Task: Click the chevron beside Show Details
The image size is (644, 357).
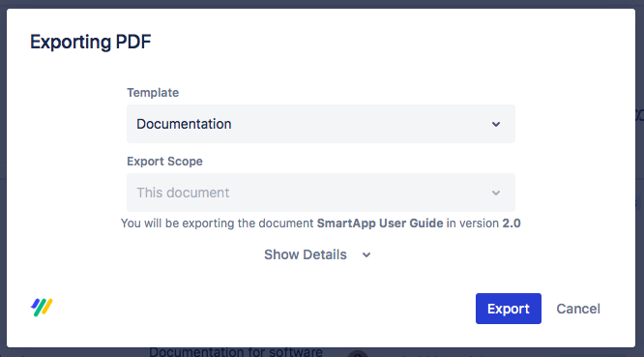Action: point(366,255)
